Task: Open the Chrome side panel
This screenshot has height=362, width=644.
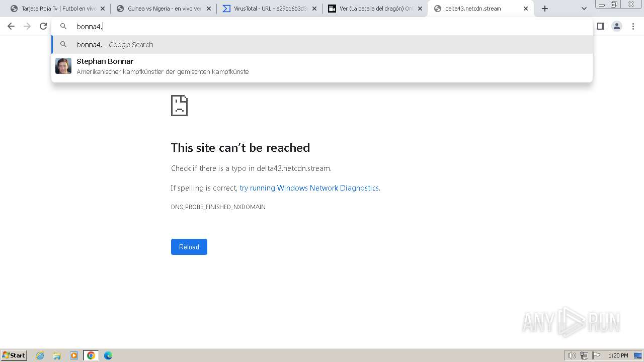Action: click(601, 26)
